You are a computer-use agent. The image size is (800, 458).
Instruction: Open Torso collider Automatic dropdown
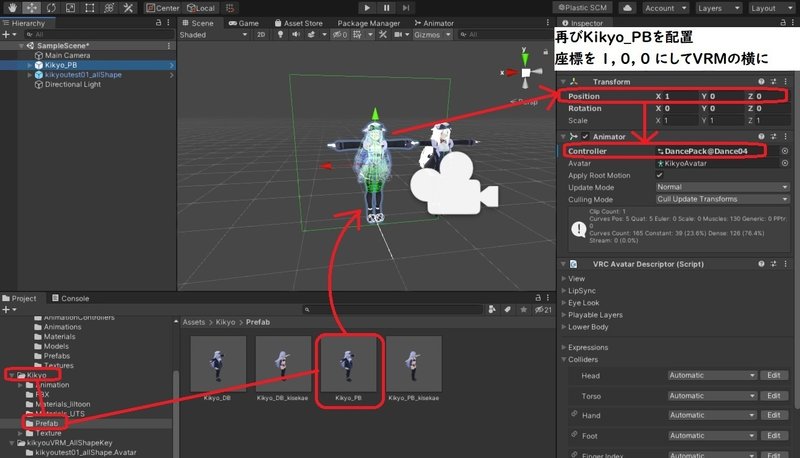coord(712,396)
